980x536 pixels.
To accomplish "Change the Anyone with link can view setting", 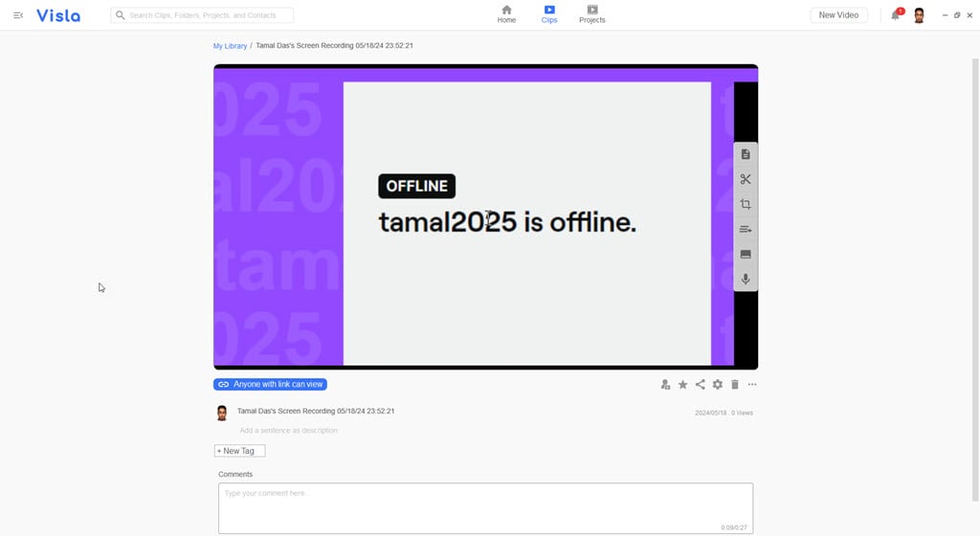I will [270, 384].
